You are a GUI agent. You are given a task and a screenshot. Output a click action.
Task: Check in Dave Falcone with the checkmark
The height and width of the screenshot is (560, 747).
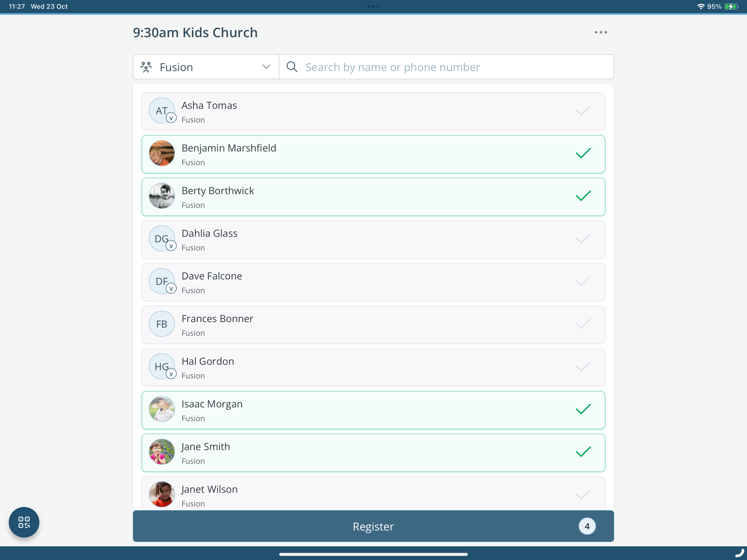point(583,281)
